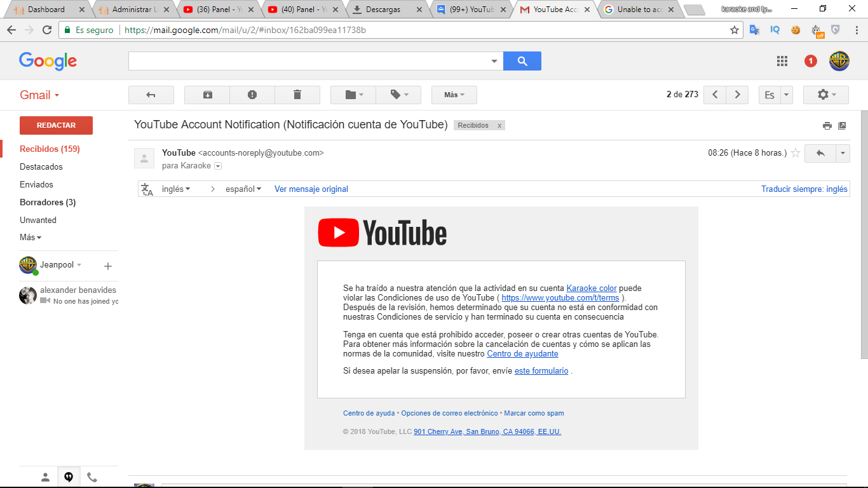The height and width of the screenshot is (488, 868).
Task: Open youtube.com/t/terms link
Action: [560, 297]
